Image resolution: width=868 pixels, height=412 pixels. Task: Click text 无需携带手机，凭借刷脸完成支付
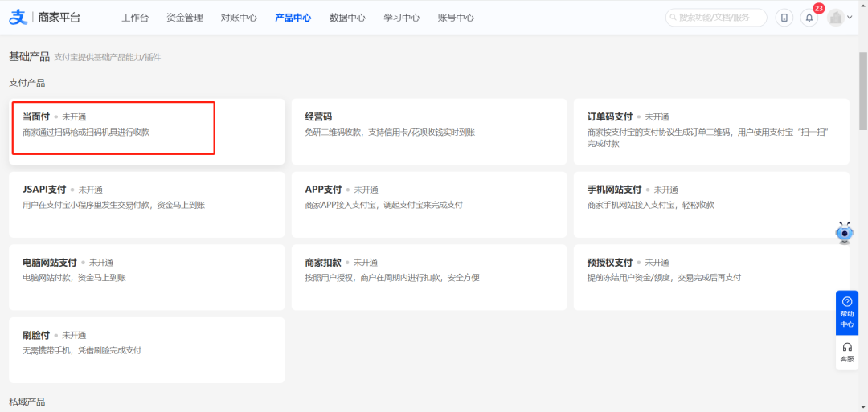pyautogui.click(x=82, y=351)
